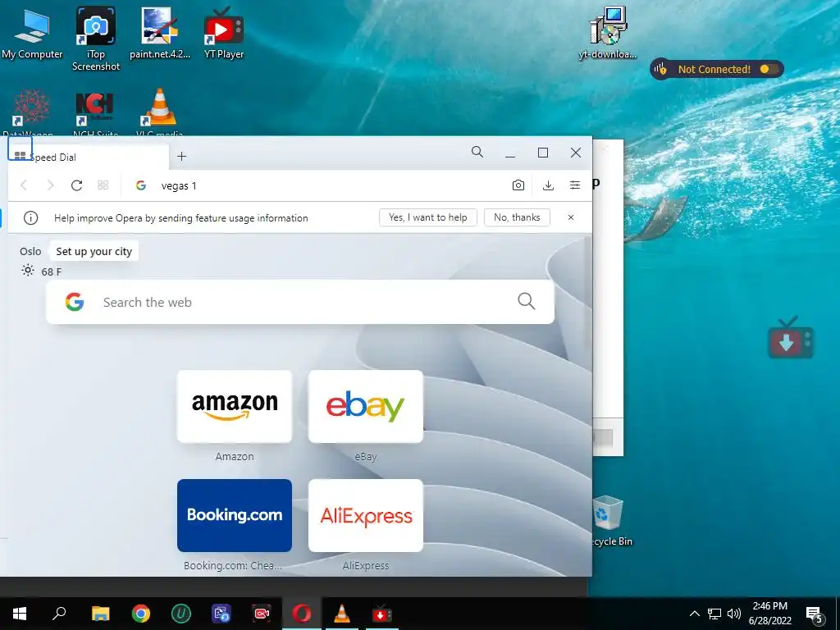Open File Explorer from taskbar
The width and height of the screenshot is (840, 630).
tap(100, 614)
